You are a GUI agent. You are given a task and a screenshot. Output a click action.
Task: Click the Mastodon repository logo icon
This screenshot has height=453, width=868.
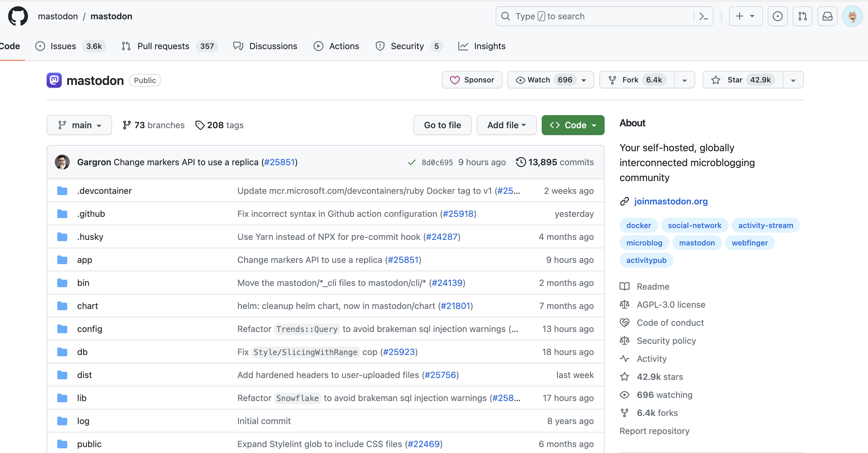coord(54,80)
